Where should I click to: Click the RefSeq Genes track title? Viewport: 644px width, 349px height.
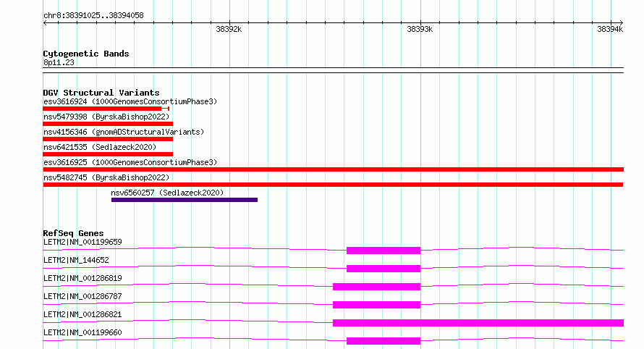73,233
